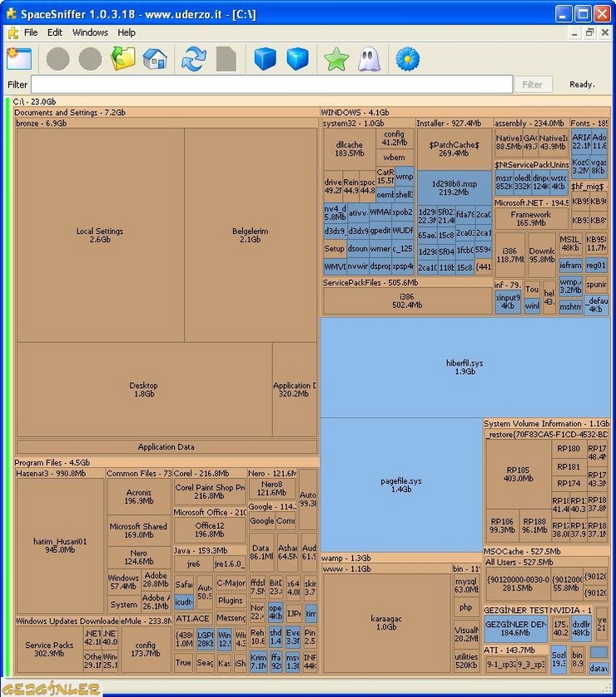The image size is (616, 697).
Task: Select the Microsoft Shared 169.0Mb block
Action: [138, 530]
